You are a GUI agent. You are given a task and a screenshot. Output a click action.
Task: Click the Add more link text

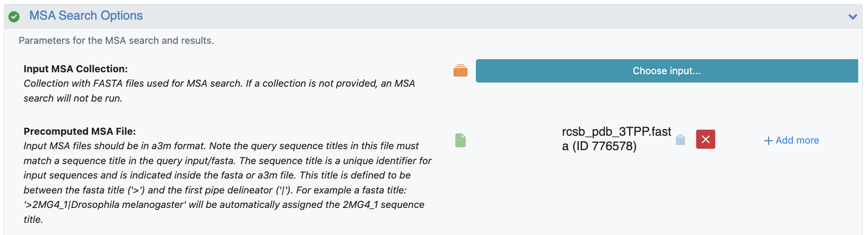click(797, 140)
